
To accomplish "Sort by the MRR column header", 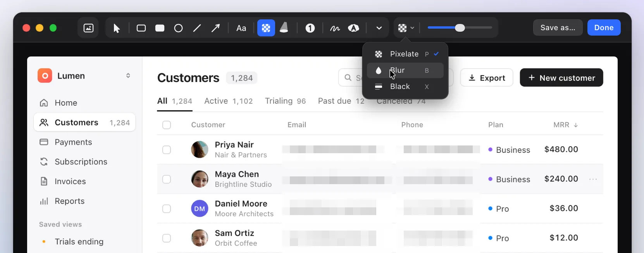I will coord(565,125).
